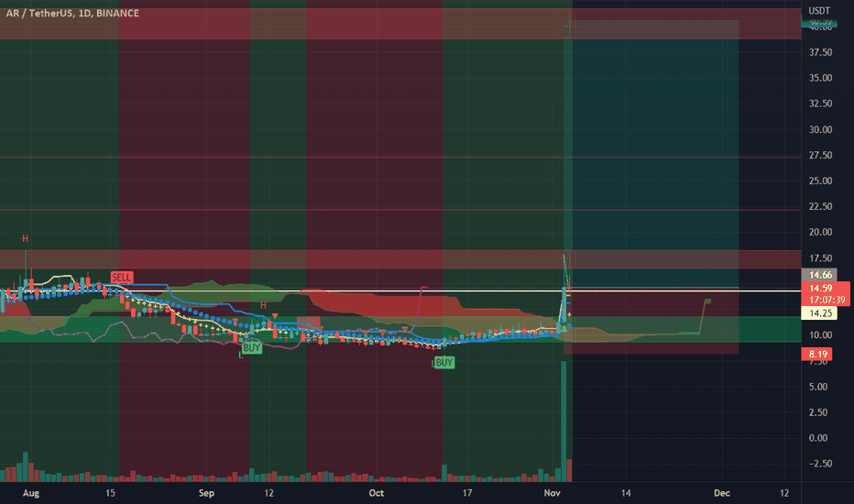
Task: Click the 2.50 price axis value
Action: pos(818,412)
